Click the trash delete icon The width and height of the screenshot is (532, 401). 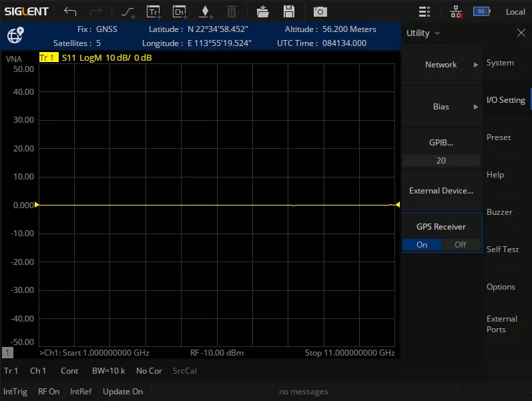pos(231,11)
